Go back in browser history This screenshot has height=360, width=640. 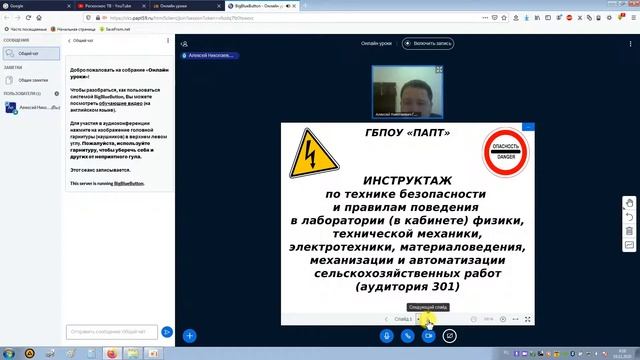[x=7, y=18]
